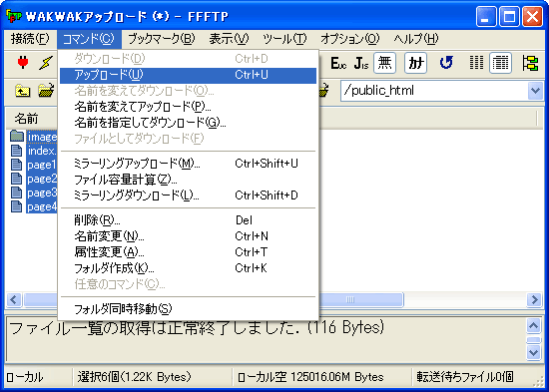This screenshot has width=549, height=392.
Task: Open the ブックマーク(B) menu
Action: 162,39
